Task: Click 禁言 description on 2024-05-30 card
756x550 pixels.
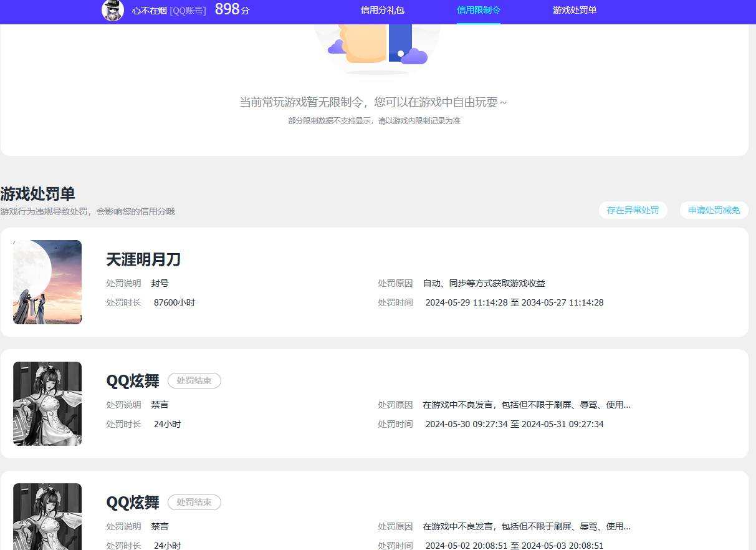Action: click(160, 405)
